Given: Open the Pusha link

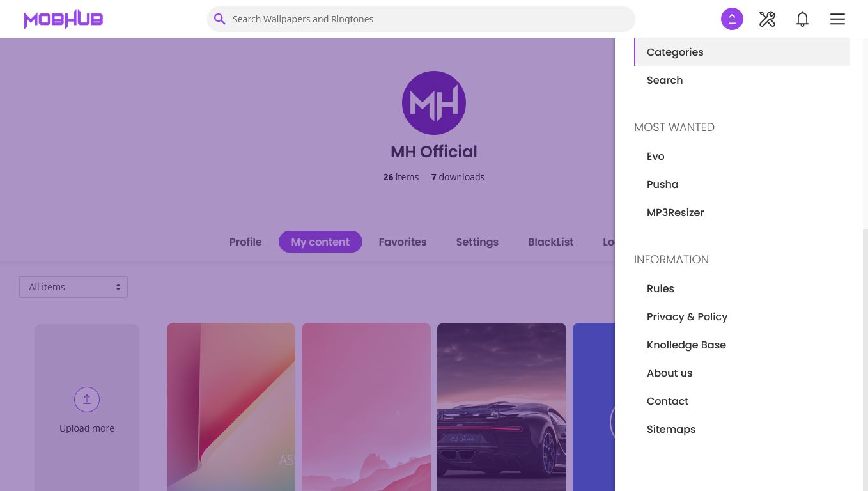Looking at the screenshot, I should (x=662, y=184).
